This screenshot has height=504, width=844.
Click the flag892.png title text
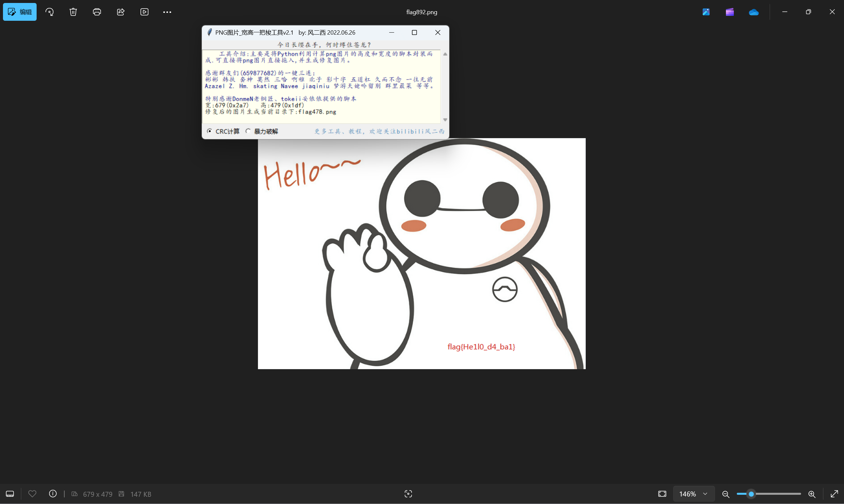coord(422,12)
